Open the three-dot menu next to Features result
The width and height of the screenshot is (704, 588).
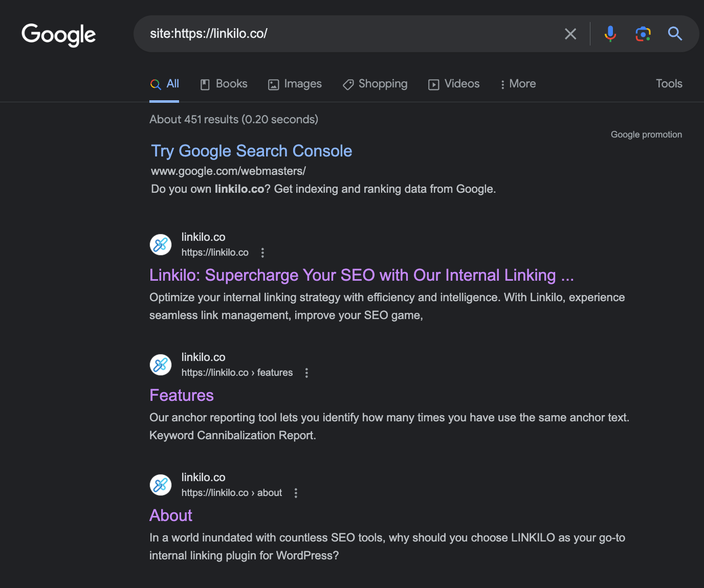tap(306, 373)
